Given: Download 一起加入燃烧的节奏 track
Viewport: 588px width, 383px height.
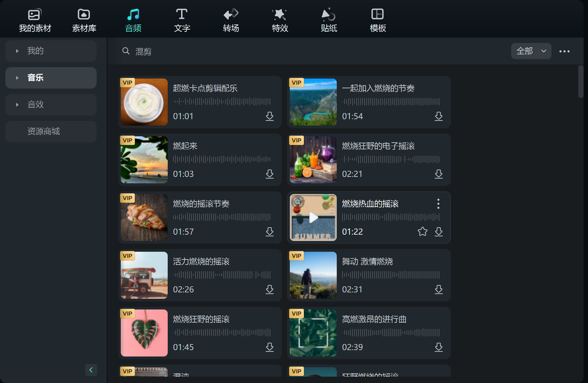Looking at the screenshot, I should point(439,116).
